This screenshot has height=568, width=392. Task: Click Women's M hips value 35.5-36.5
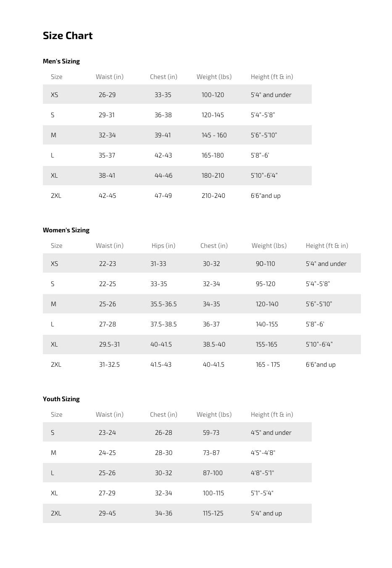pos(163,304)
